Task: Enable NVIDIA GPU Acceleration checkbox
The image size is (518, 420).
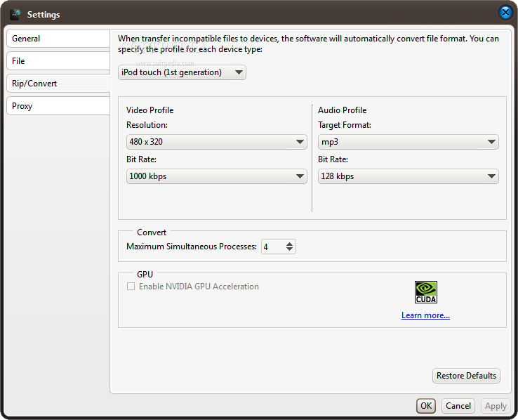Action: (x=131, y=286)
